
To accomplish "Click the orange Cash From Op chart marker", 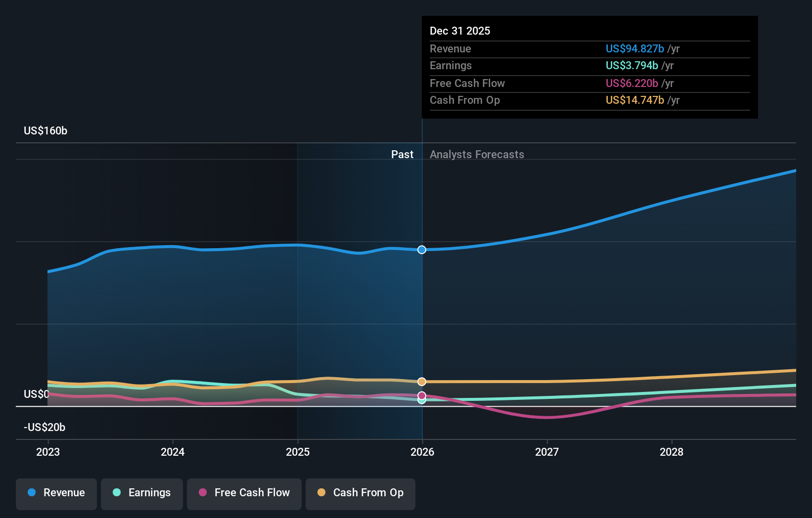I will point(421,381).
